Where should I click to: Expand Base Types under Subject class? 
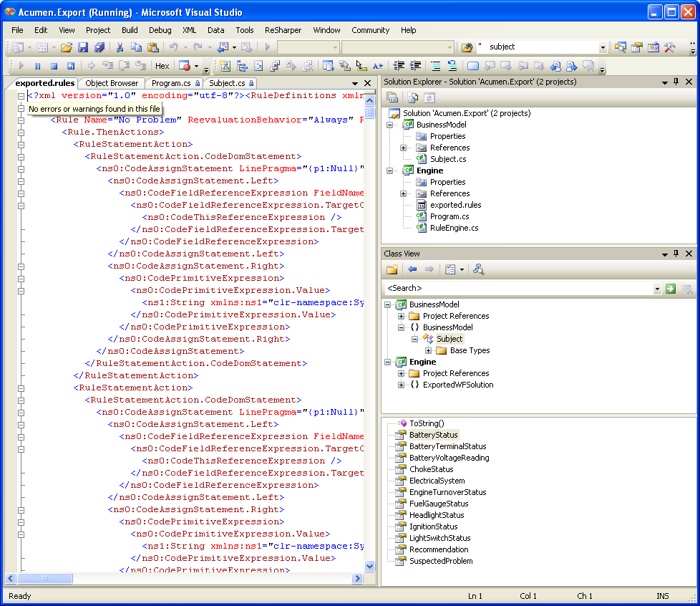click(428, 350)
